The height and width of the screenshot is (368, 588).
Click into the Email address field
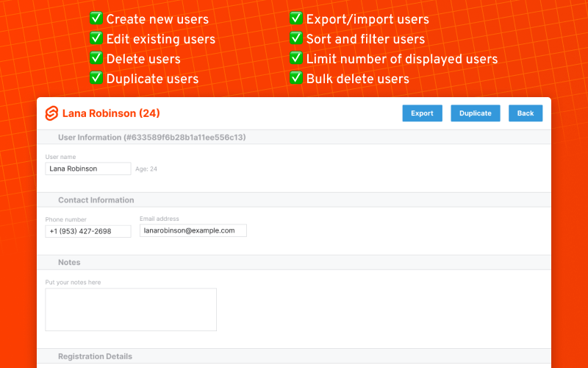[x=193, y=230]
